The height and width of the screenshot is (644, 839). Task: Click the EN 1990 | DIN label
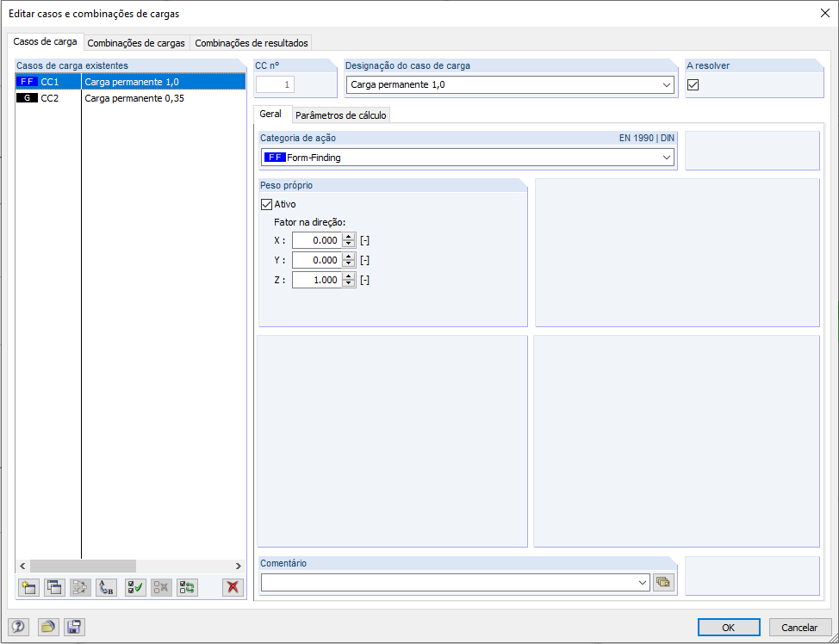[x=646, y=138]
